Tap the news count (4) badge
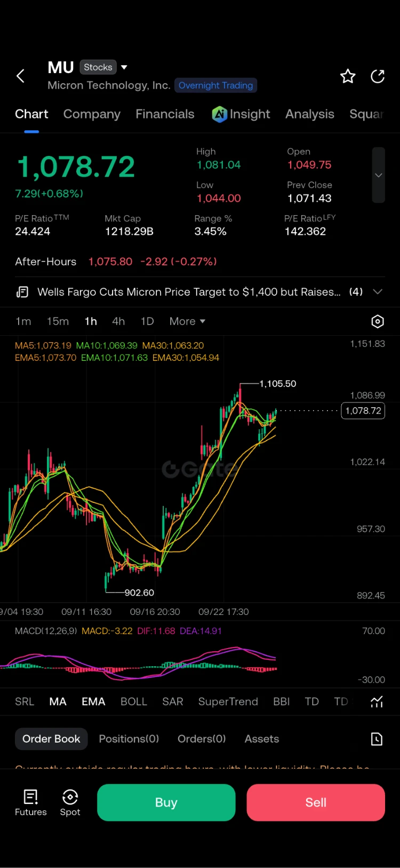Viewport: 400px width, 868px height. tap(356, 292)
